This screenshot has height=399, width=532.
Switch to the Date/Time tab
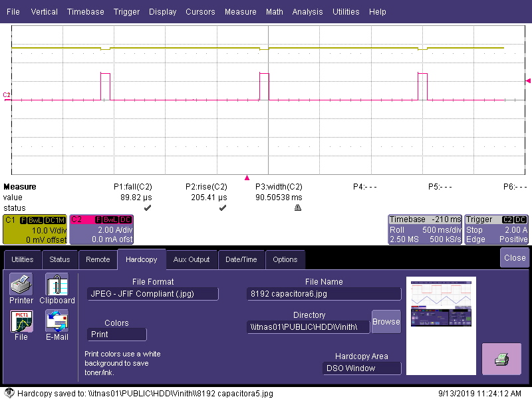point(241,259)
